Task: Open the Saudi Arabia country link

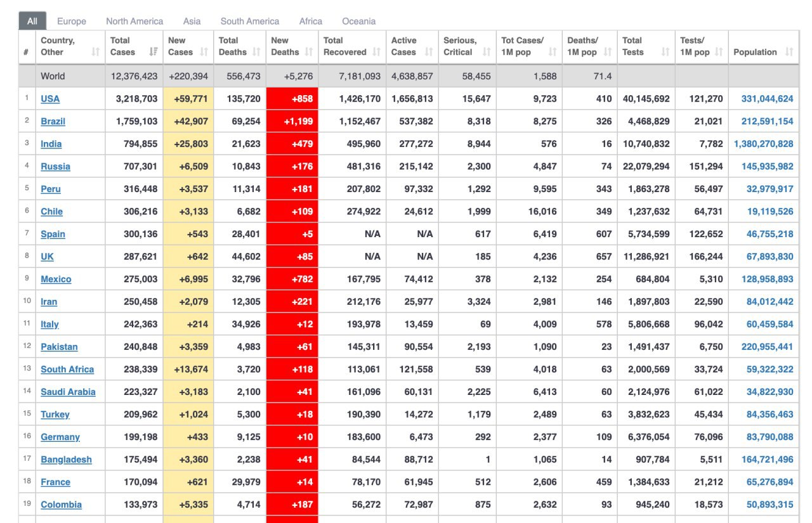Action: tap(68, 392)
